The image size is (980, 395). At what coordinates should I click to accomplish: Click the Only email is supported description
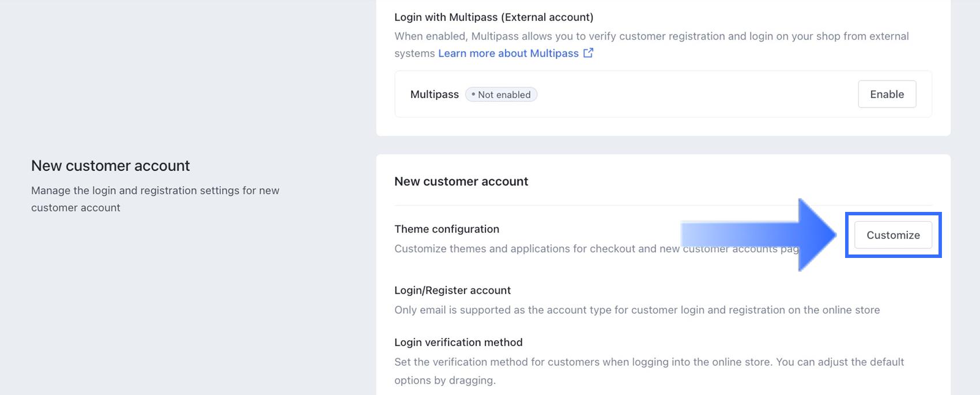pos(637,310)
